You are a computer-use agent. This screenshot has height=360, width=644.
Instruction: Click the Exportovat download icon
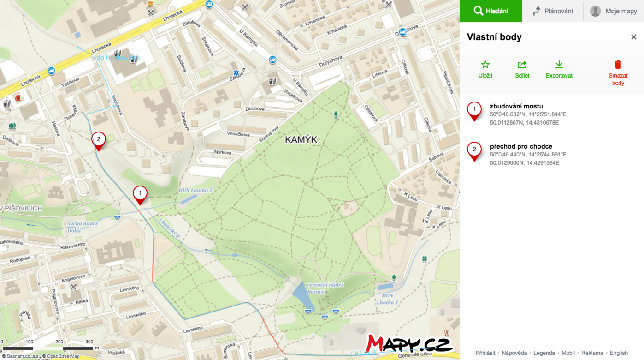(559, 65)
